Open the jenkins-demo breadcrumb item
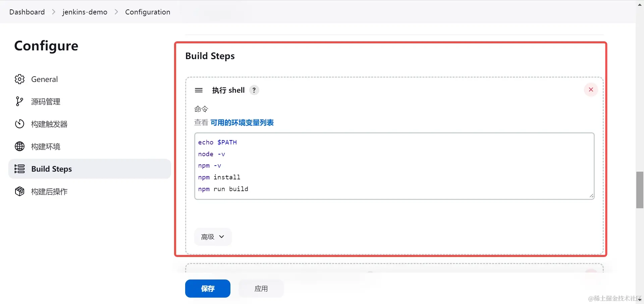 click(85, 12)
